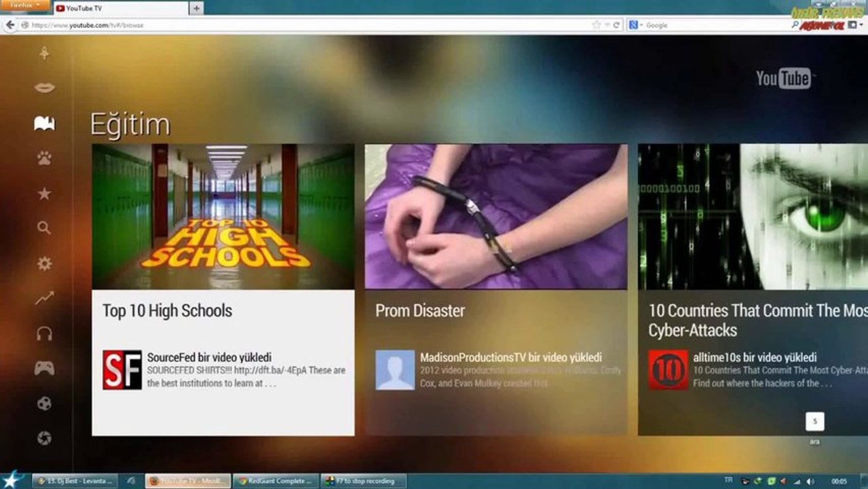The image size is (868, 489).
Task: Reload the page
Action: (616, 25)
